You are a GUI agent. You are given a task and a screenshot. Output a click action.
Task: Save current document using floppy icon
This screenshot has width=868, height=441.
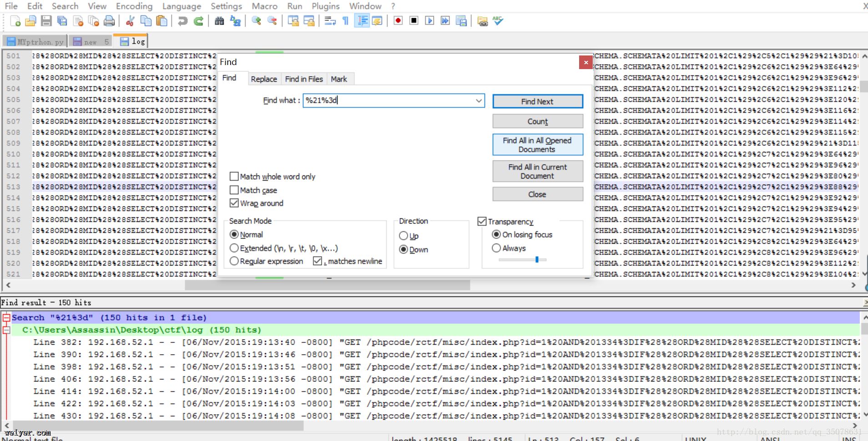[46, 21]
